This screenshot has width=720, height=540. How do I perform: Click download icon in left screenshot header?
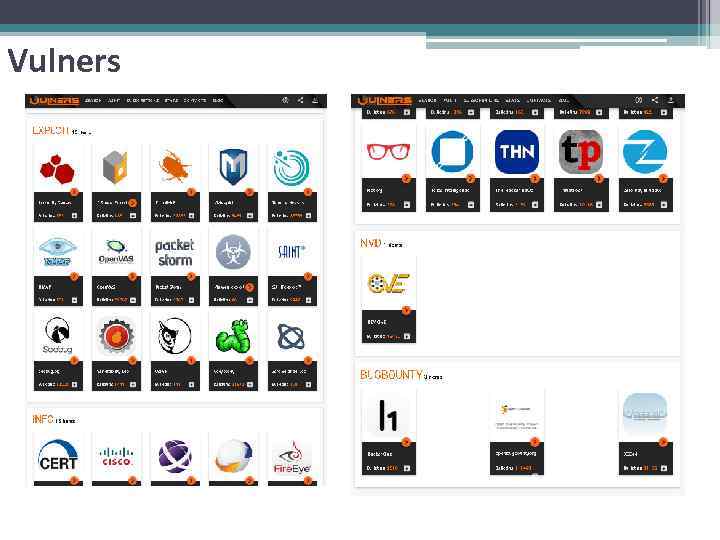(x=315, y=100)
